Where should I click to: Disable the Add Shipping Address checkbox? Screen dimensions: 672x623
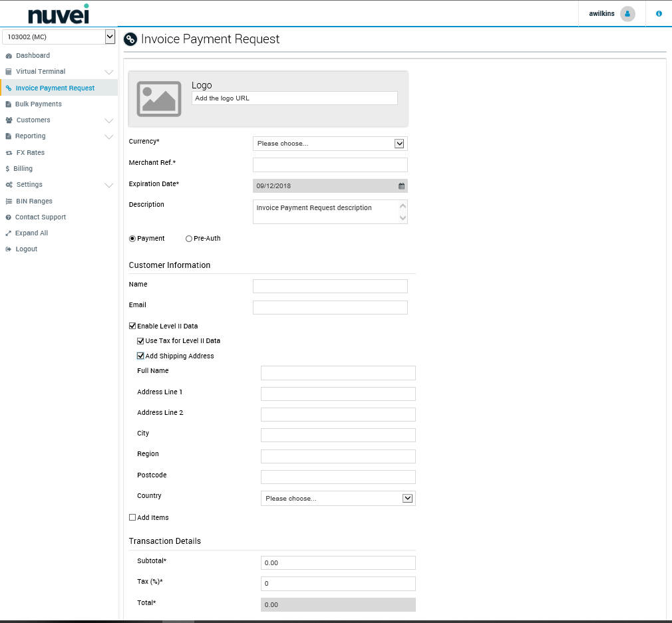tap(140, 356)
